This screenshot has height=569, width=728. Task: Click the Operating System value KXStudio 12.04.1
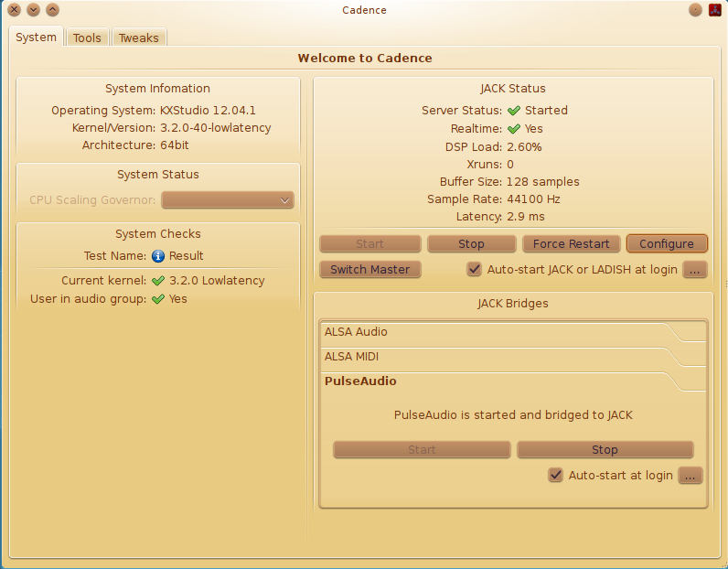point(208,111)
